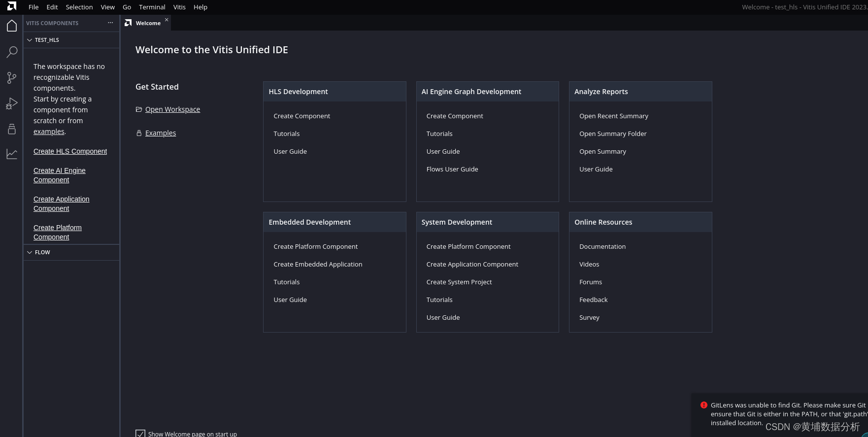Open the Run and Debug view icon

(x=12, y=103)
